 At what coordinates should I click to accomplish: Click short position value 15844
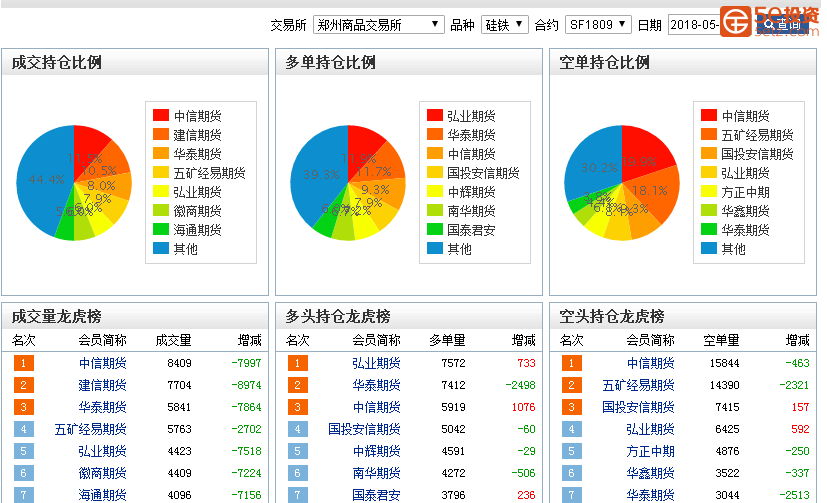724,363
